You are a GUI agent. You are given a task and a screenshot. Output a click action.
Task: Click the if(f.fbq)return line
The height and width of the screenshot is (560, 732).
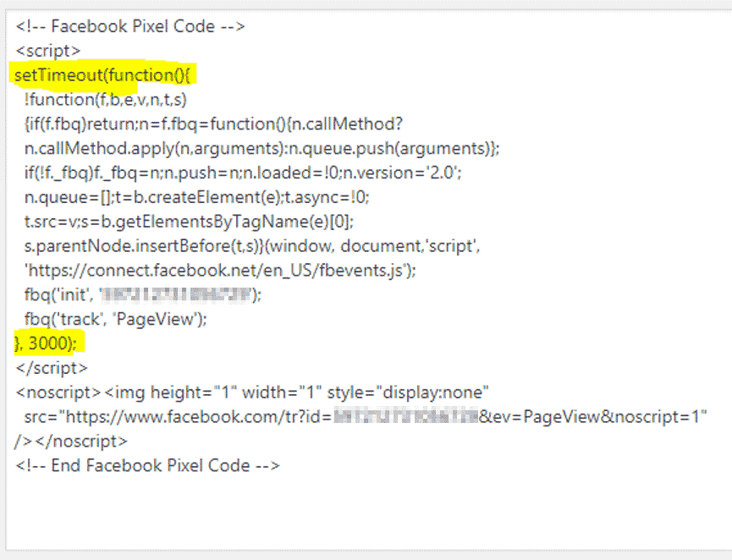tap(213, 124)
